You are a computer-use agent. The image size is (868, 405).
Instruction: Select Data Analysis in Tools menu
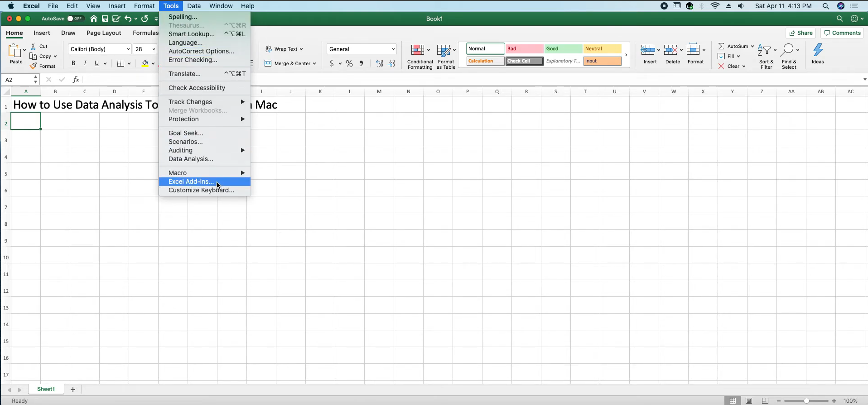(x=205, y=159)
